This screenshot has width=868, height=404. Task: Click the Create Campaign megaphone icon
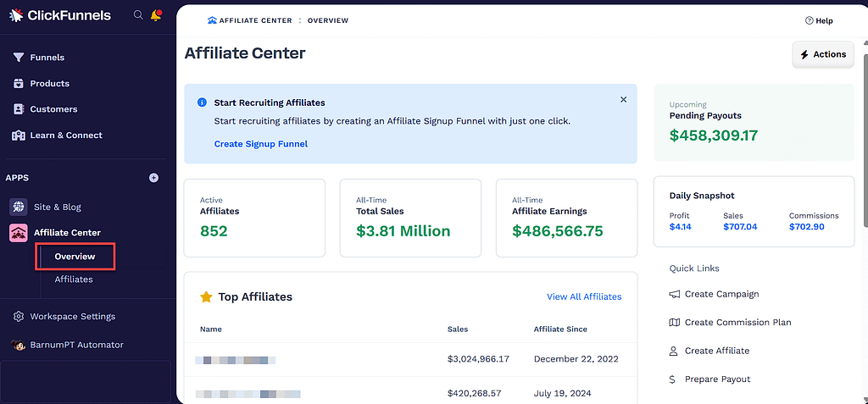674,295
